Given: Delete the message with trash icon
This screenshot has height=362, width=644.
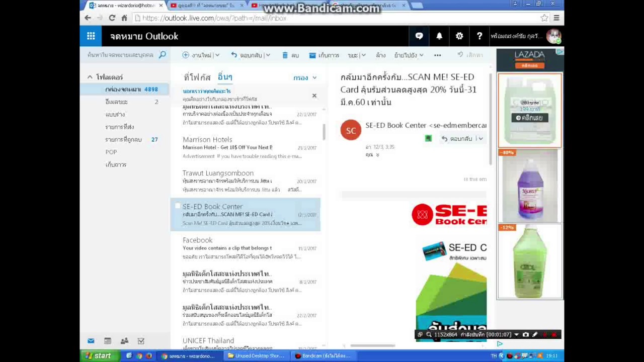Looking at the screenshot, I should pos(285,55).
